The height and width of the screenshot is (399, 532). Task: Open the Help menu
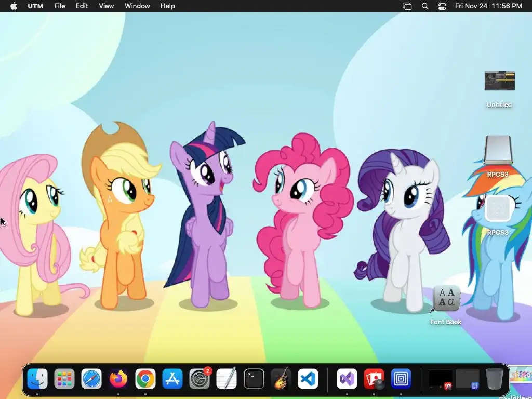click(x=168, y=6)
